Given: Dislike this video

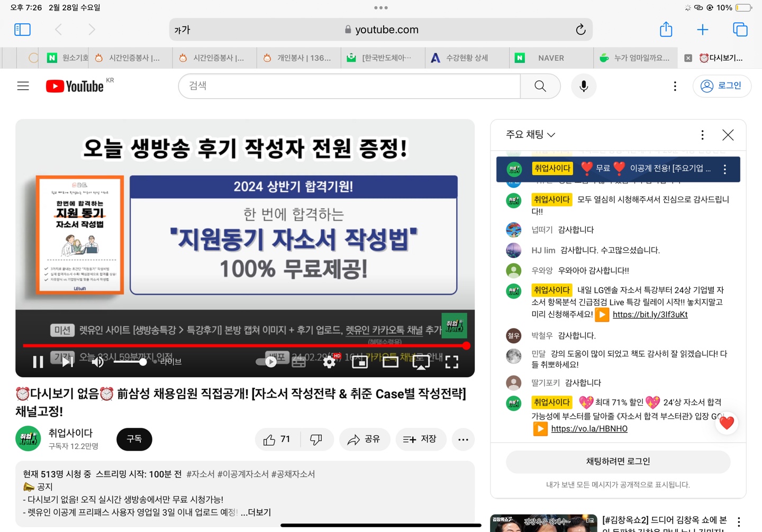Looking at the screenshot, I should 316,439.
